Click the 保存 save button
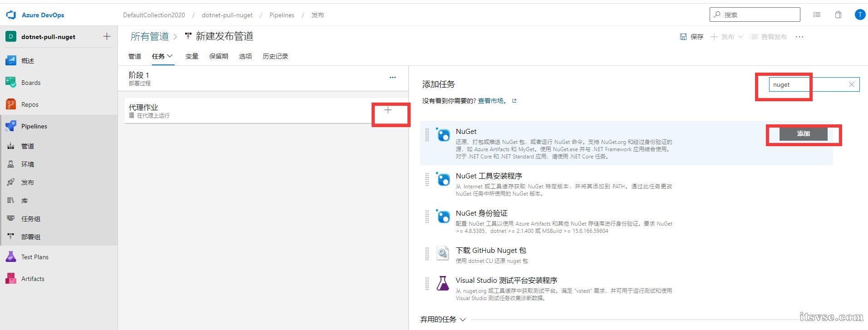 pos(691,37)
